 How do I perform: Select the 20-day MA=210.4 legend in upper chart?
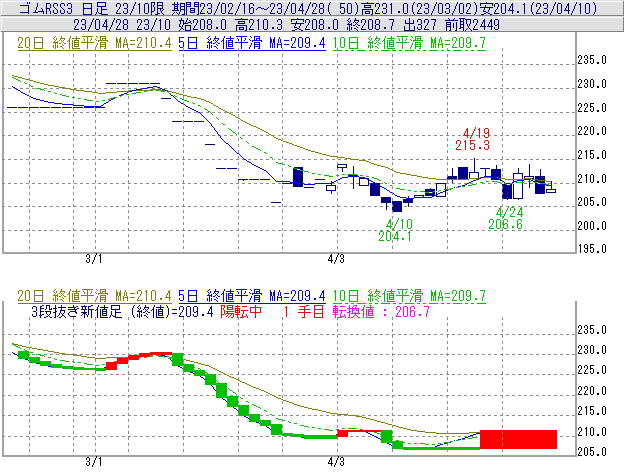[x=94, y=43]
